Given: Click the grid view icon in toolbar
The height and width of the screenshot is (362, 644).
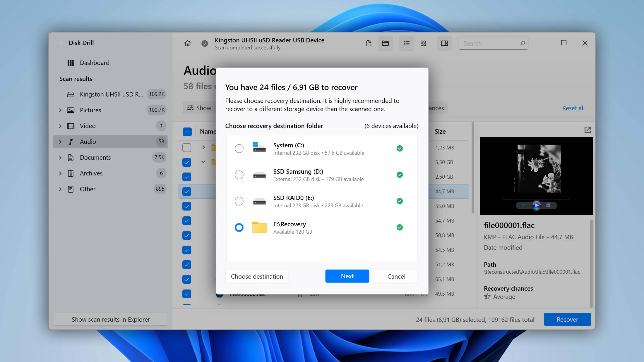Looking at the screenshot, I should 423,43.
